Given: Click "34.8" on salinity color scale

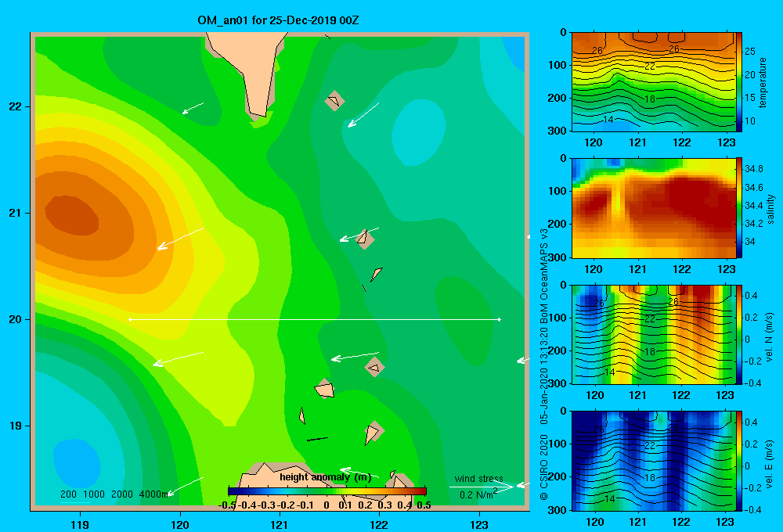Looking at the screenshot, I should [753, 169].
